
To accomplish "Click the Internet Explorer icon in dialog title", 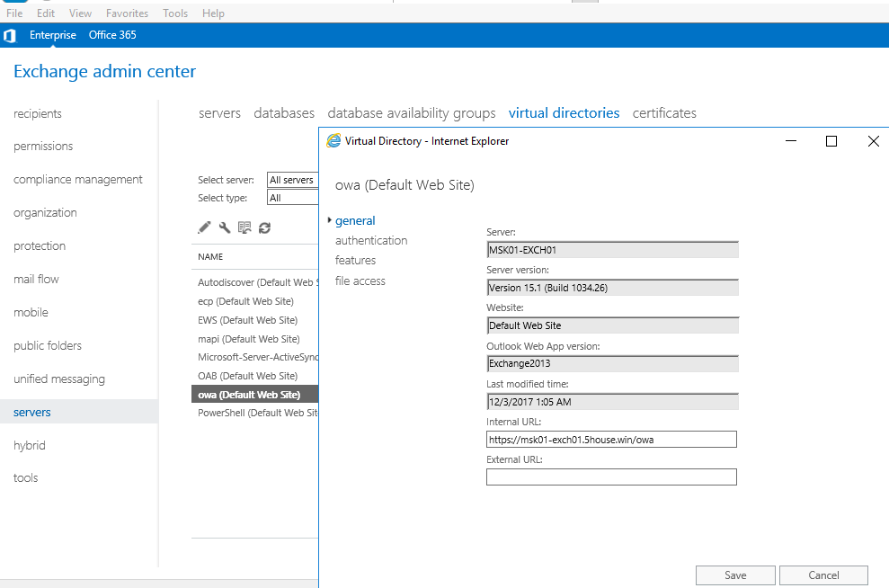I will pos(333,141).
